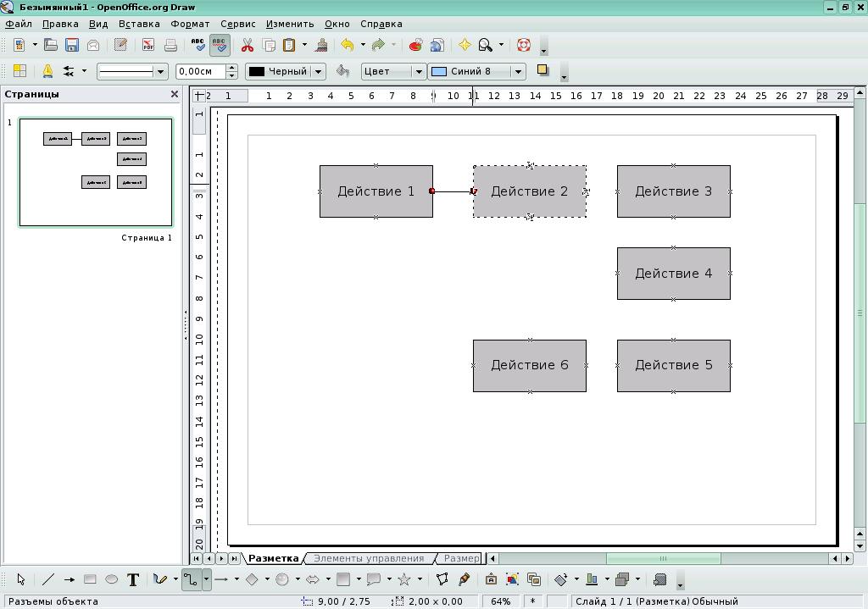This screenshot has width=868, height=609.
Task: Save the drawing with the floppy disk icon
Action: [x=72, y=45]
